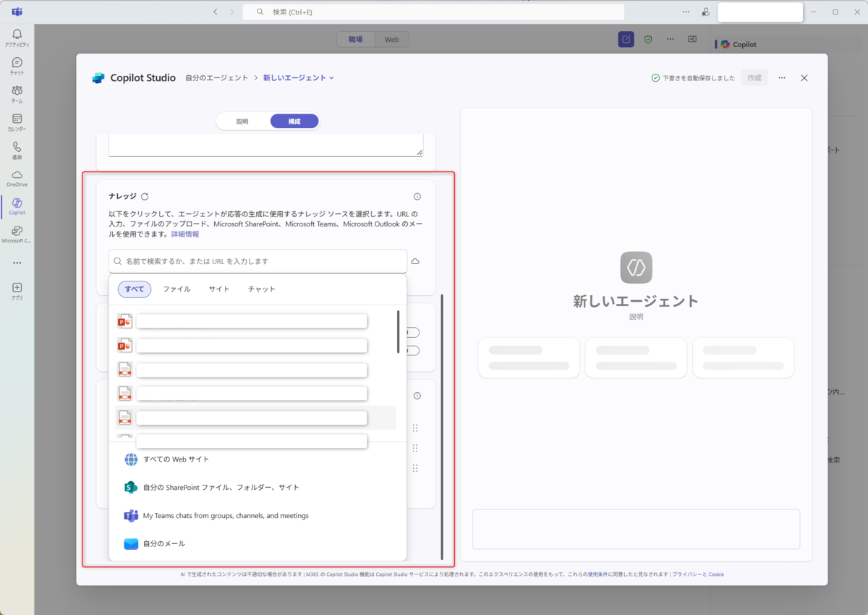Select the すべて filter tab
The image size is (868, 615).
point(135,289)
